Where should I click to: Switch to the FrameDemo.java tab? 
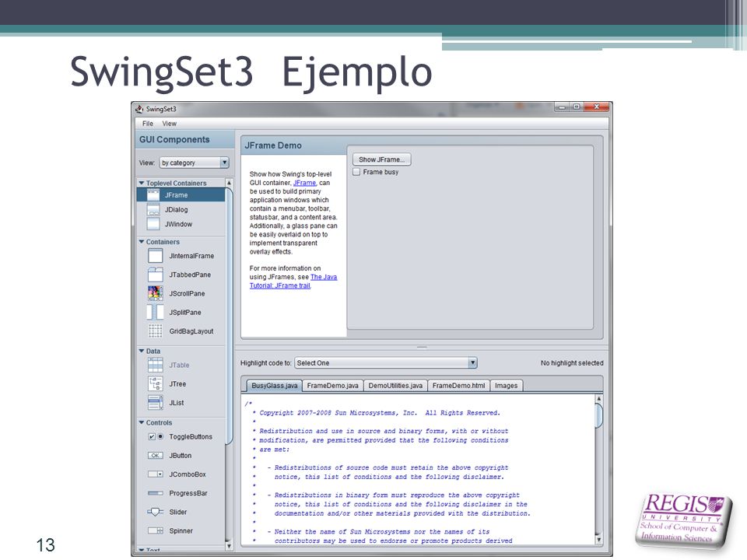(x=332, y=386)
